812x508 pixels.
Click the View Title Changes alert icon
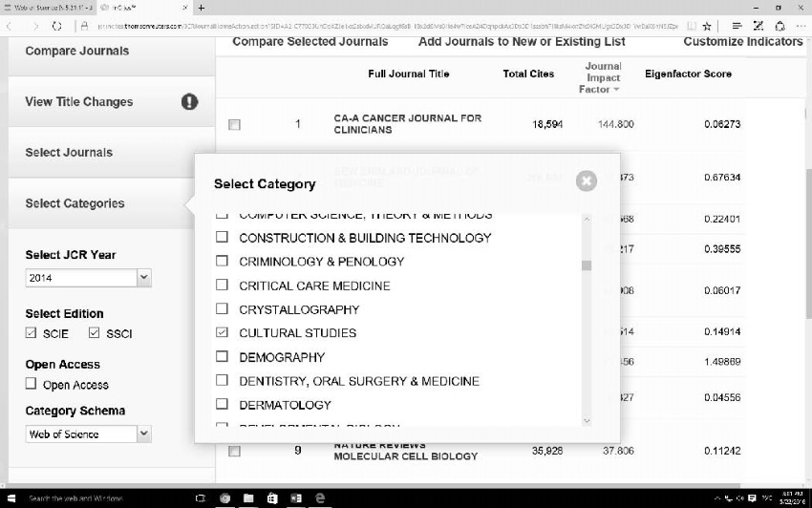tap(189, 101)
